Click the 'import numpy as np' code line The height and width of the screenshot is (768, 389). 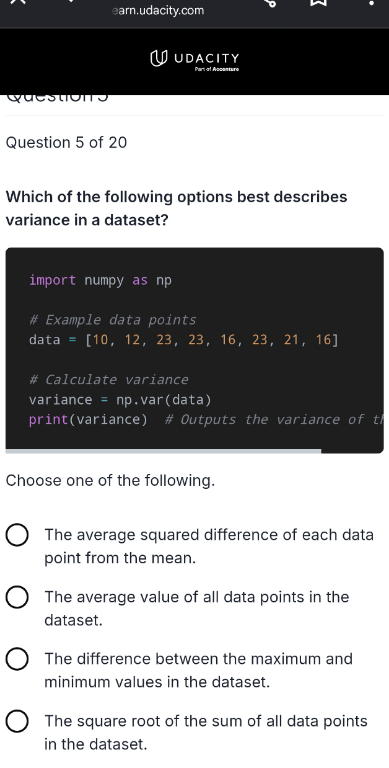(x=100, y=281)
